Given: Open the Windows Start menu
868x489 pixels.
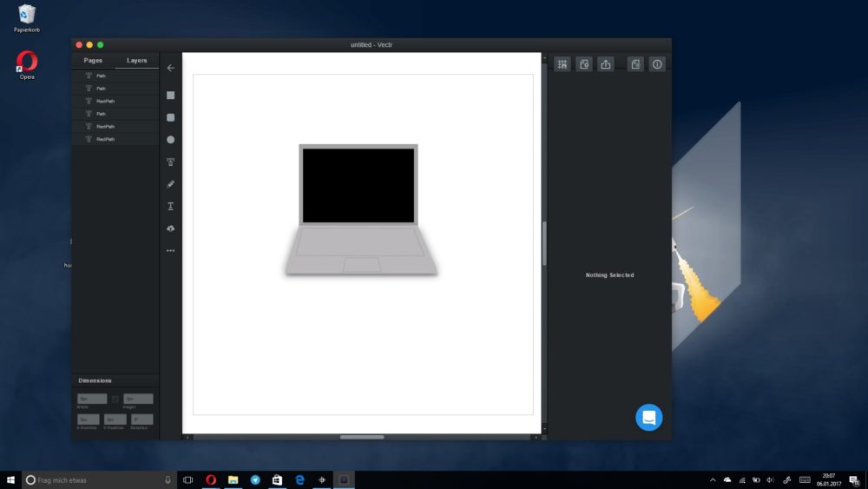Looking at the screenshot, I should point(10,479).
